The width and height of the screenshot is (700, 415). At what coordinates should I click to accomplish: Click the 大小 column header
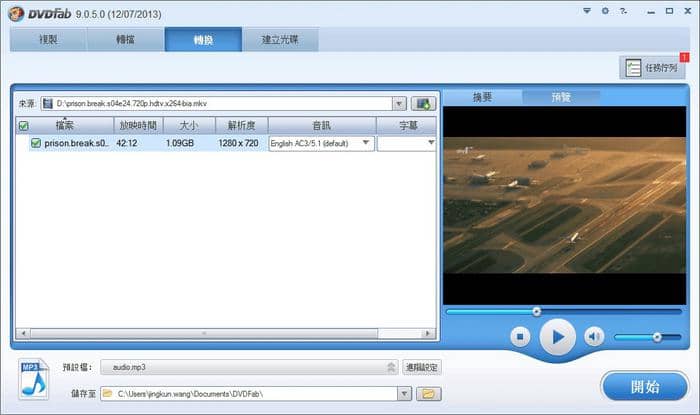tap(189, 126)
